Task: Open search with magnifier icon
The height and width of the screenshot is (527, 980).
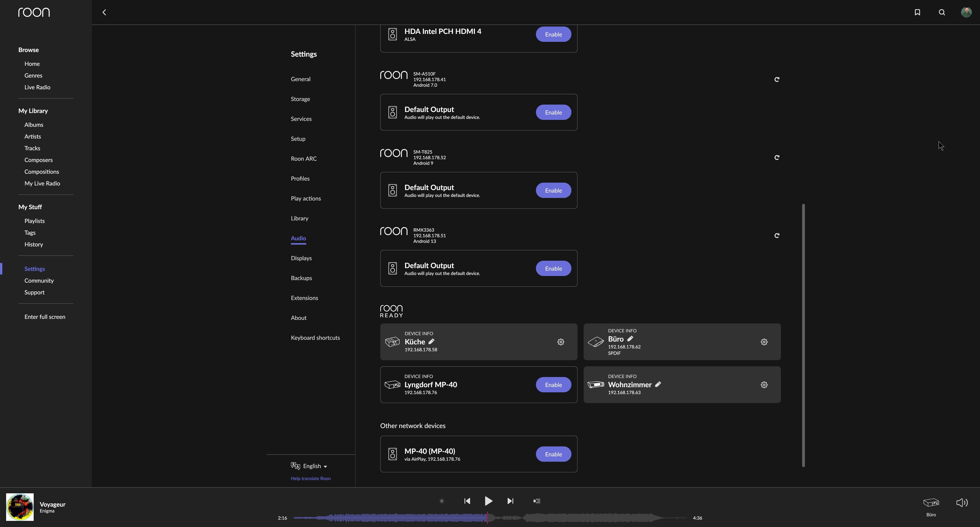Action: [x=942, y=12]
